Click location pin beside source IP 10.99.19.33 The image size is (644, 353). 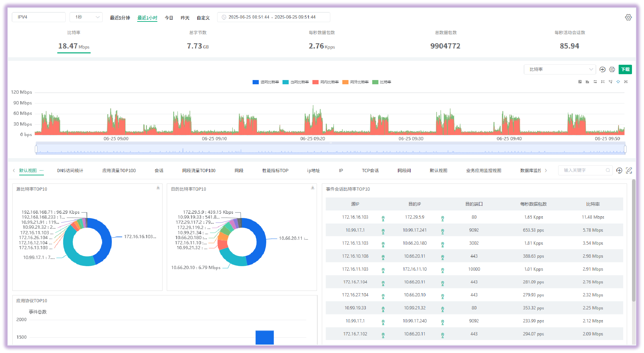click(383, 309)
